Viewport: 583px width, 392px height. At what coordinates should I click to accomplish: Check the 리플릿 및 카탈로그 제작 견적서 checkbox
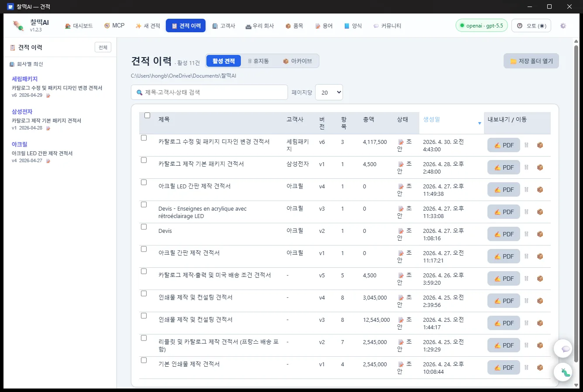pos(144,338)
